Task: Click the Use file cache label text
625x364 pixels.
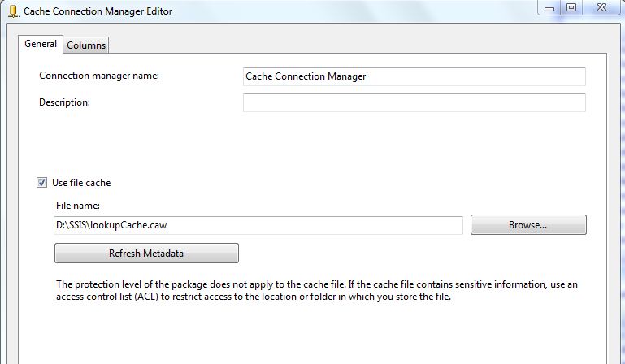Action: [x=81, y=183]
